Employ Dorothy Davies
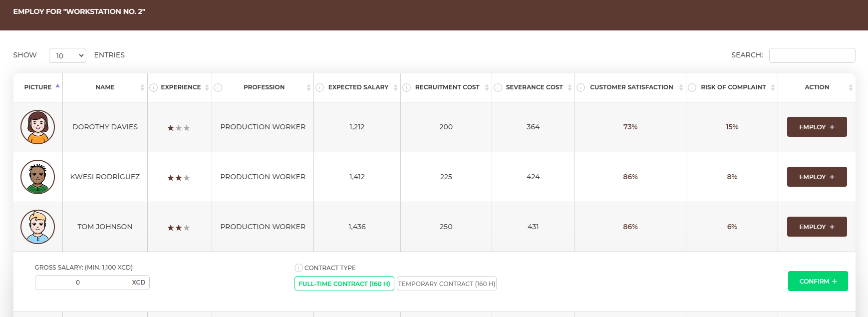The width and height of the screenshot is (868, 317). coord(817,127)
